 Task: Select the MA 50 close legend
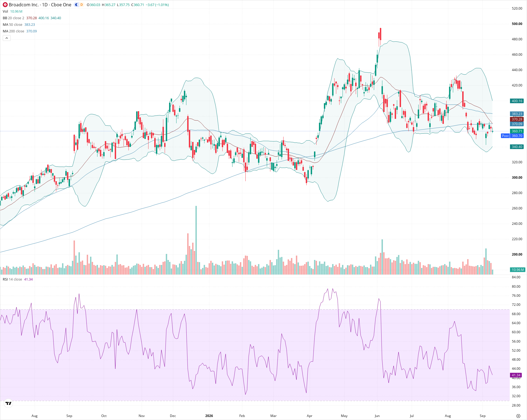click(13, 24)
